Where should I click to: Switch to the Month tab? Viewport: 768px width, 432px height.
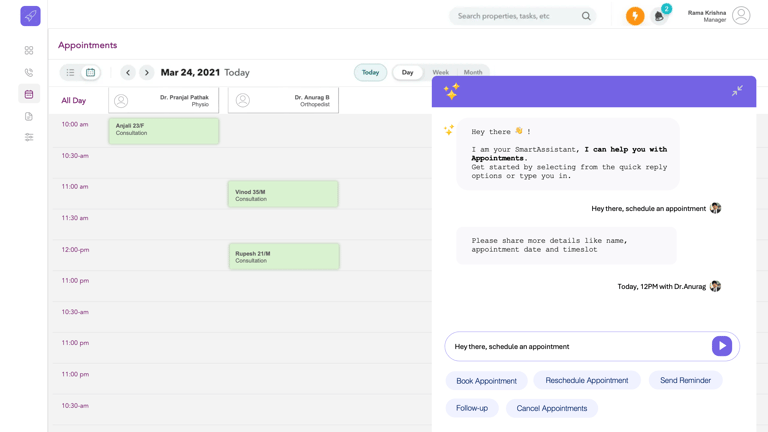(x=473, y=72)
